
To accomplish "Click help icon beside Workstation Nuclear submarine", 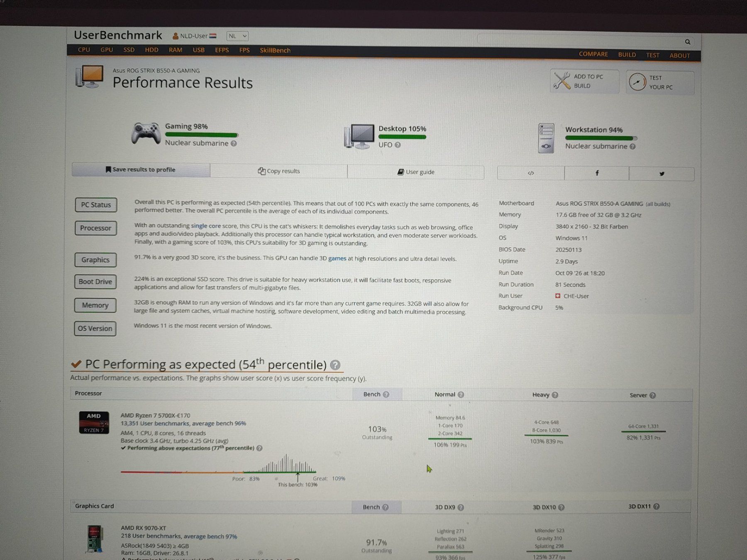I will 632,146.
